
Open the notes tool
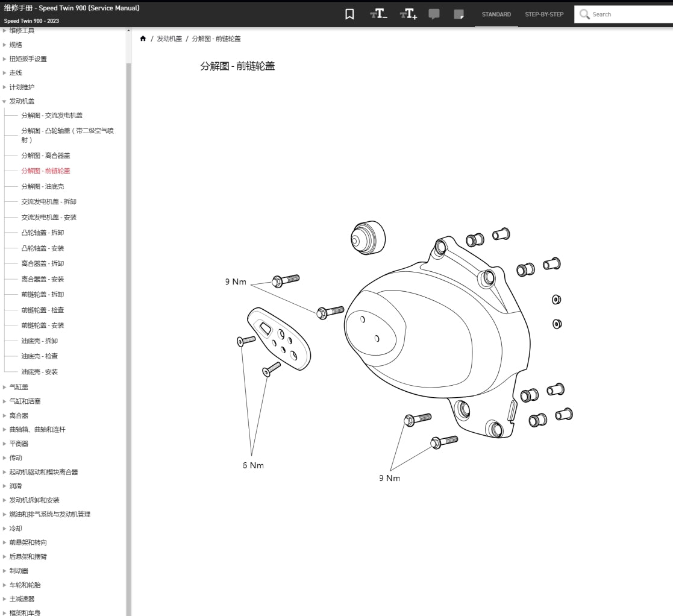click(x=458, y=14)
